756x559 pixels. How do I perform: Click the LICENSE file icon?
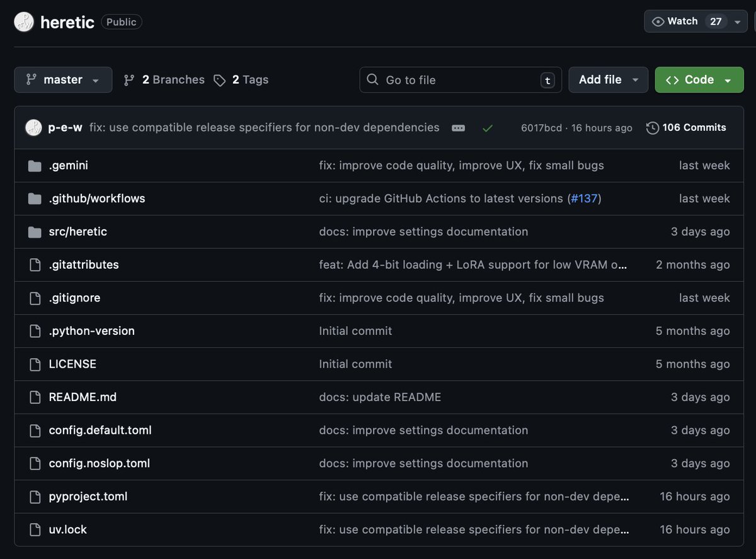coord(35,364)
